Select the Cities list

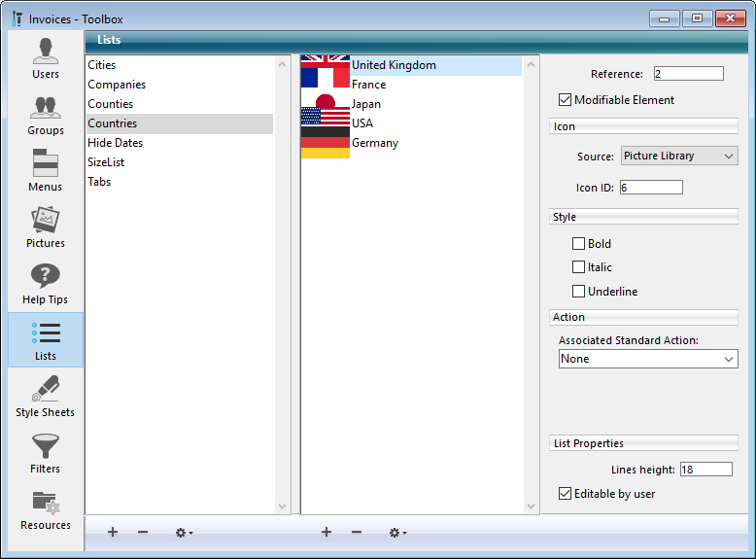coord(102,65)
